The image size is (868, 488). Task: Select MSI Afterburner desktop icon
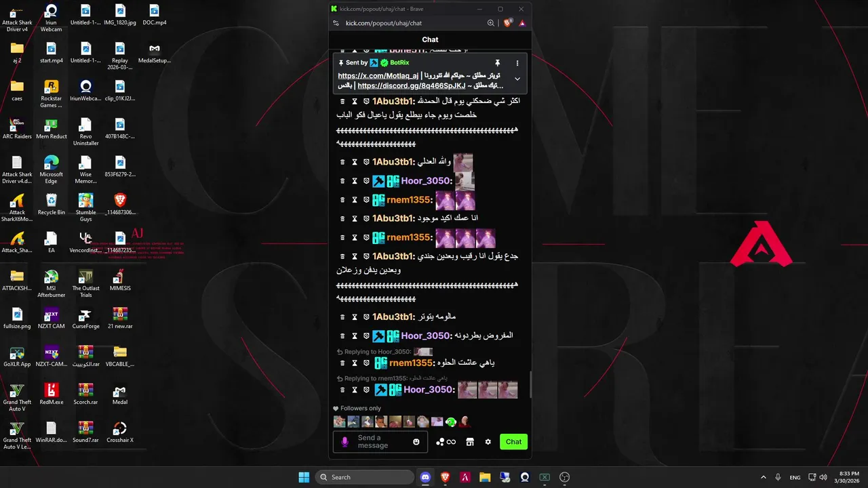[52, 283]
